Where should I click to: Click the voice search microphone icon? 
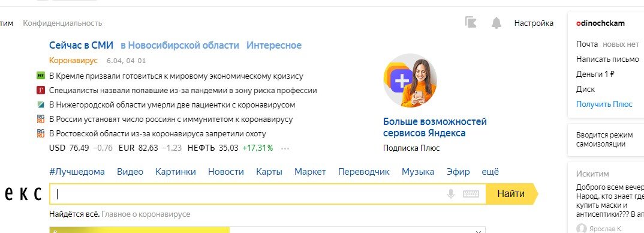pos(451,194)
